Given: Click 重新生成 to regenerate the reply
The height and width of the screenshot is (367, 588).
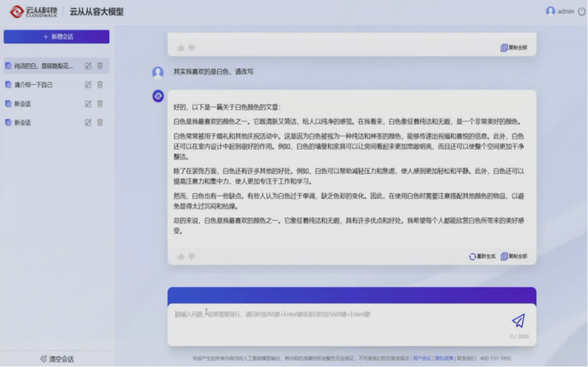Looking at the screenshot, I should tap(482, 256).
